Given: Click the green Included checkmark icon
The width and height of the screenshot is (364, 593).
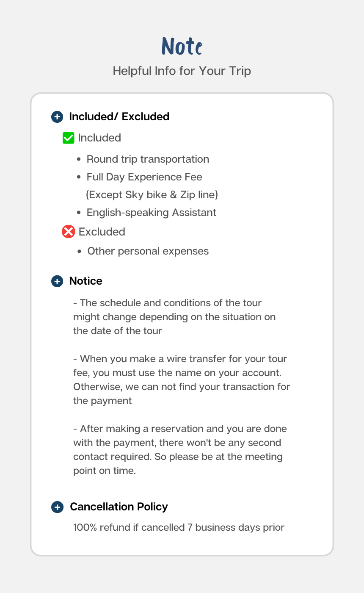Looking at the screenshot, I should point(68,138).
